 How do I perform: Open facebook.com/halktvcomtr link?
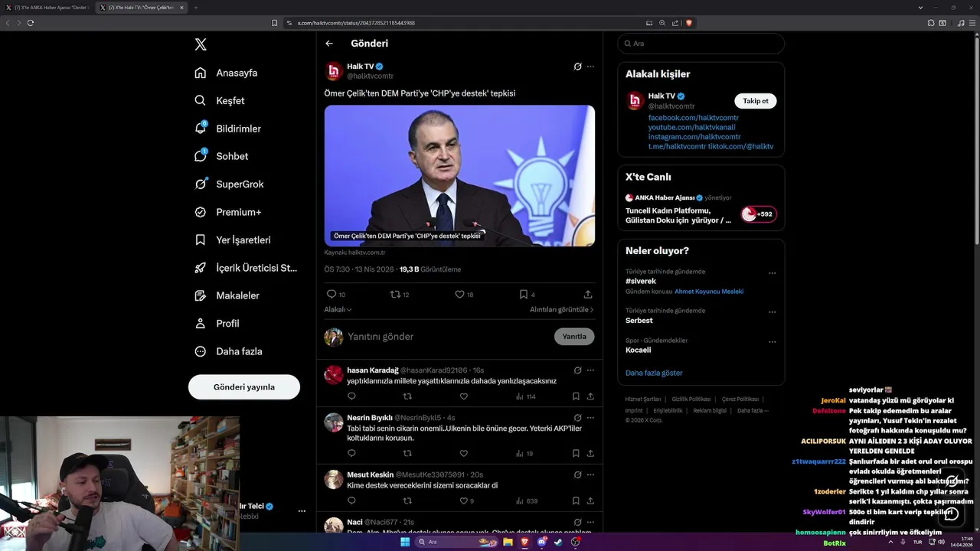pyautogui.click(x=694, y=118)
